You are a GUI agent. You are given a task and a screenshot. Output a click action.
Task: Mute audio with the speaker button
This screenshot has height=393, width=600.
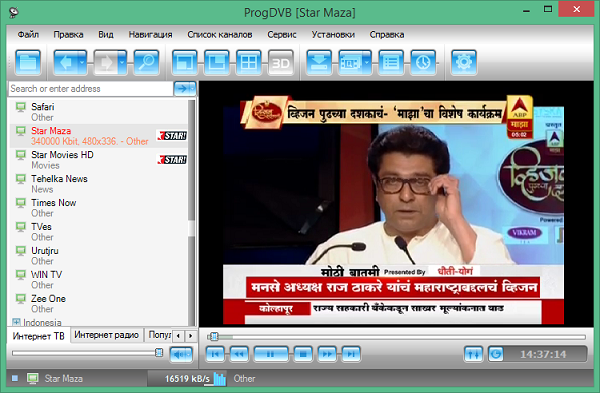(181, 354)
